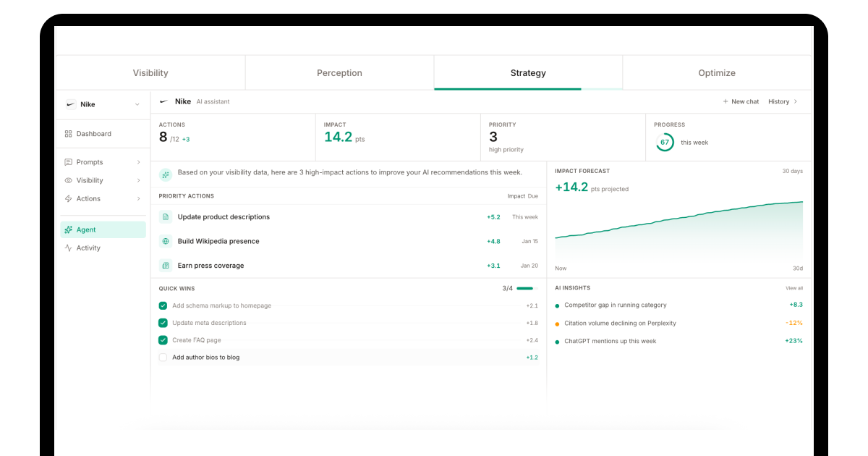Click Citation volume declining on Perplexity
This screenshot has height=456, width=868.
pyautogui.click(x=620, y=324)
